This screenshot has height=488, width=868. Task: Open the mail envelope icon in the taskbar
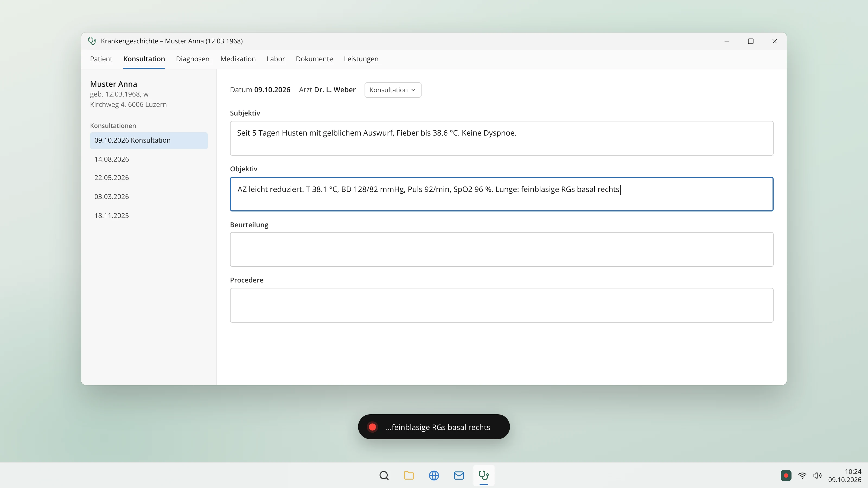pyautogui.click(x=459, y=475)
